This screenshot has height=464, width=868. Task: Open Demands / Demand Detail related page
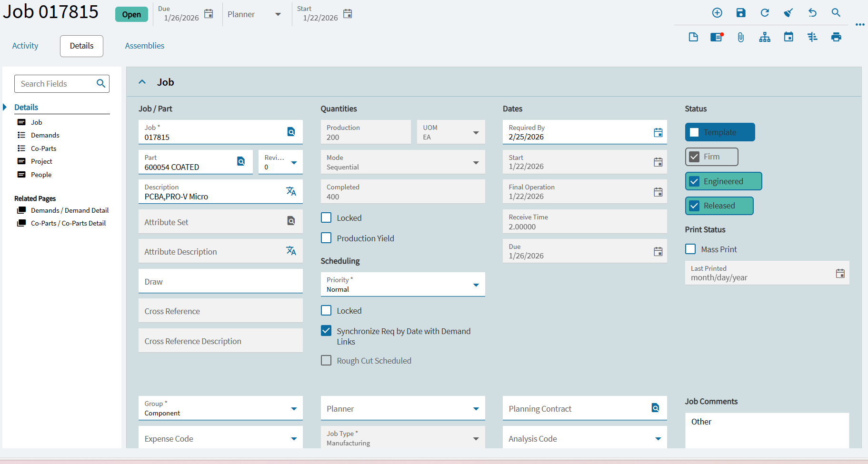[x=70, y=210]
